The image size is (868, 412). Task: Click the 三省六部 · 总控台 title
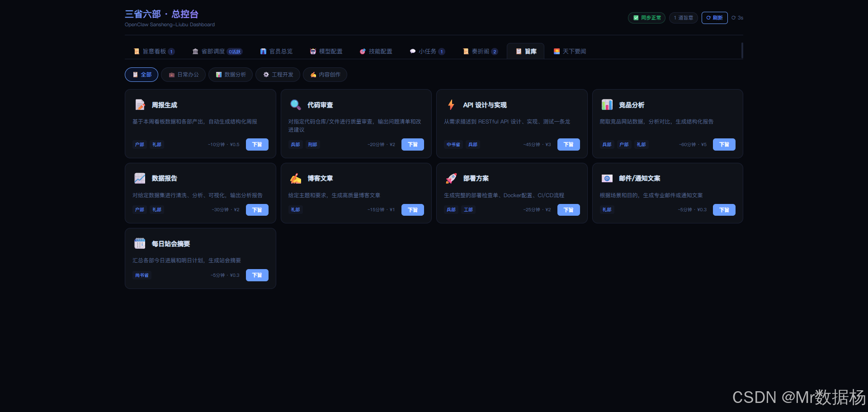point(161,14)
